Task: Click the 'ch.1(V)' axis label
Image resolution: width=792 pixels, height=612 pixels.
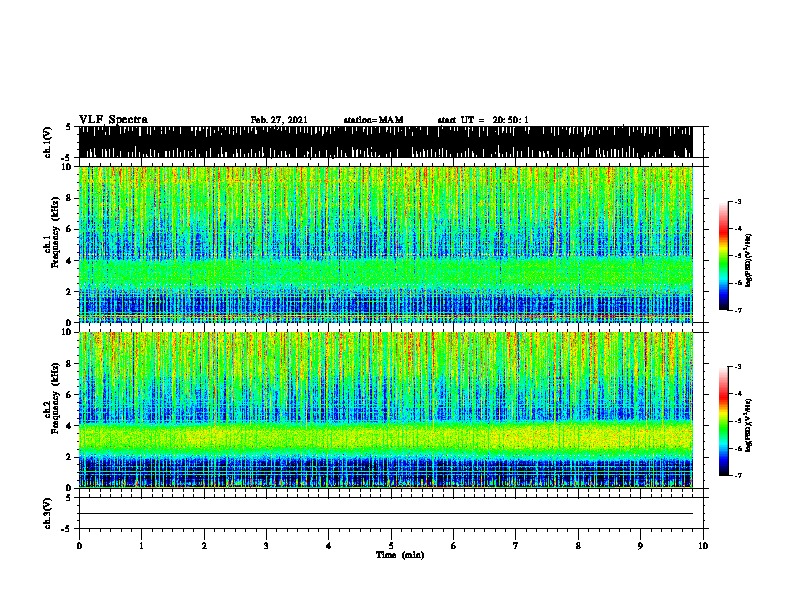Action: 48,142
